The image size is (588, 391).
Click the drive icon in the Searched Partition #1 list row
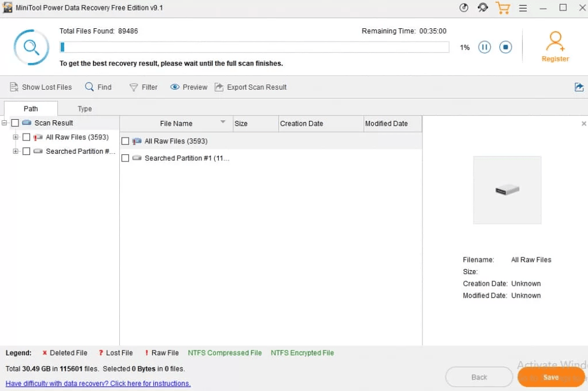pyautogui.click(x=137, y=158)
